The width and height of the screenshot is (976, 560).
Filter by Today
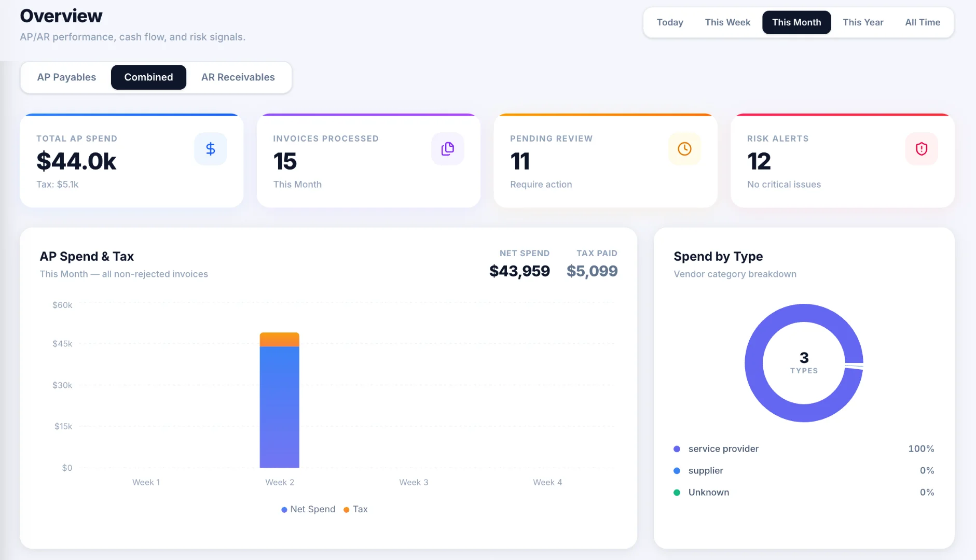point(670,22)
